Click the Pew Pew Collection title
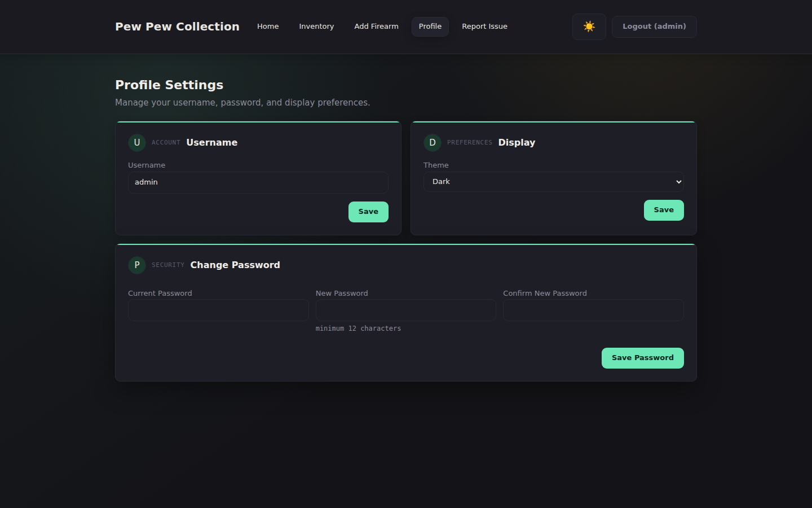Screen dimensions: 812x508 coord(177,26)
